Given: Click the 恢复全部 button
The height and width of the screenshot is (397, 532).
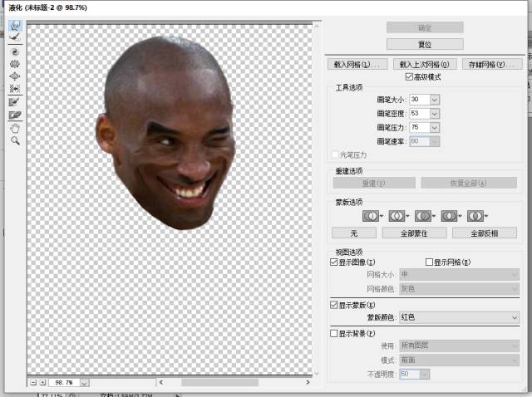Looking at the screenshot, I should click(469, 183).
